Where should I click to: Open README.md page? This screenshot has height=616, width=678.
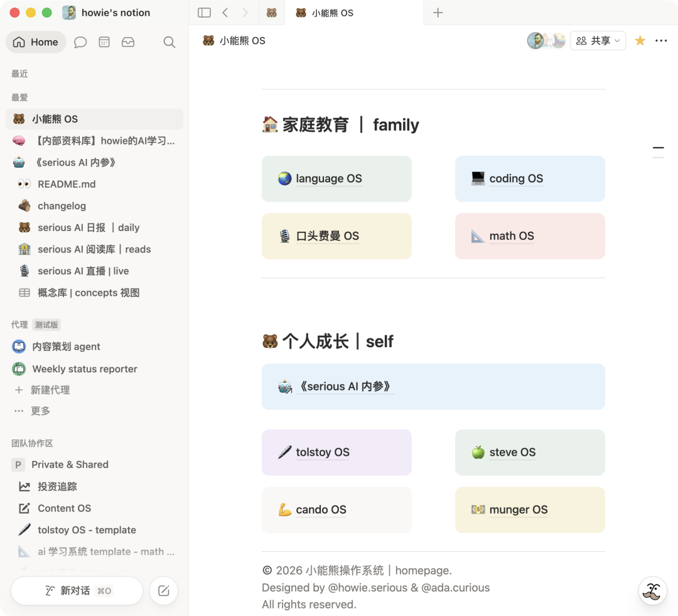(94, 184)
